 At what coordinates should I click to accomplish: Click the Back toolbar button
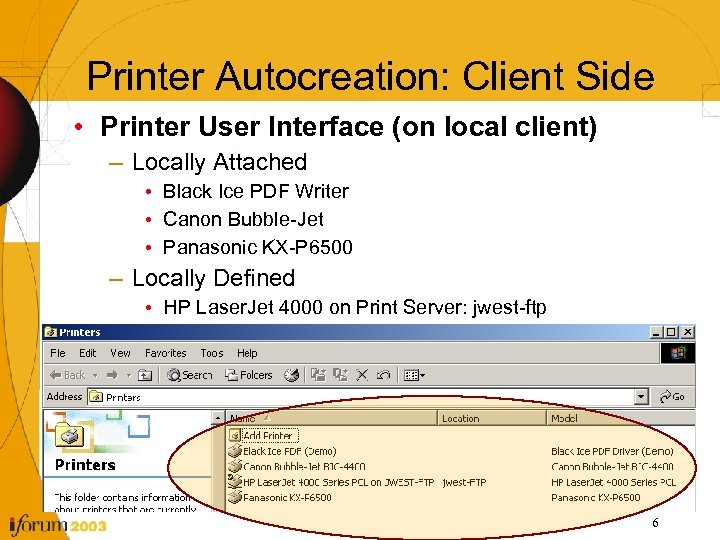click(67, 375)
